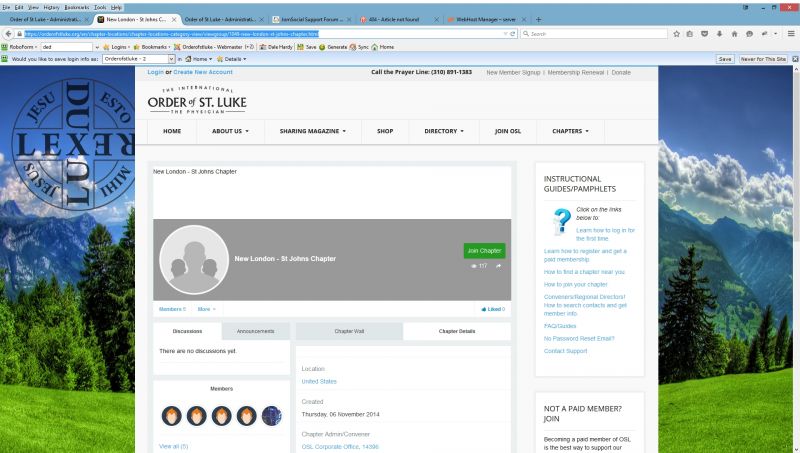The height and width of the screenshot is (453, 800).
Task: Open the URL bar history dropdown arrow
Action: point(505,34)
